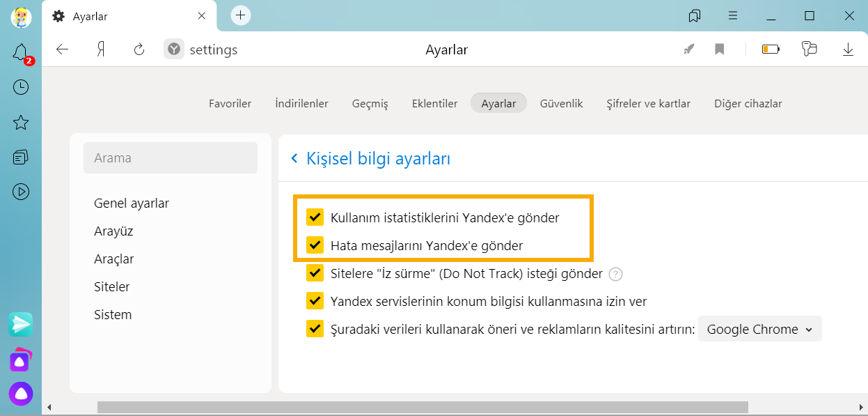Open the purple Alice widget icon
868x416 pixels.
(x=21, y=360)
